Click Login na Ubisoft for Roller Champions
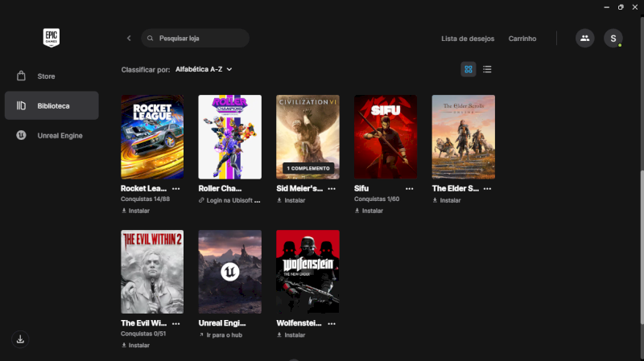The width and height of the screenshot is (644, 361). point(229,201)
